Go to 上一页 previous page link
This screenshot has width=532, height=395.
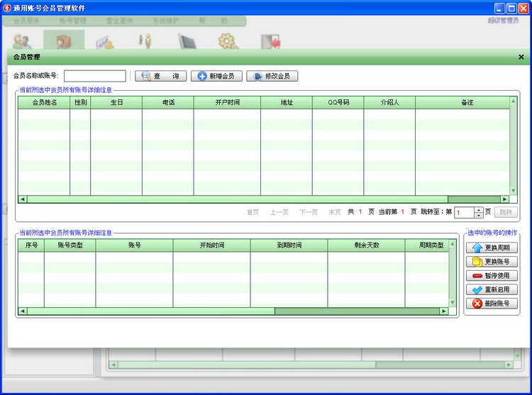pyautogui.click(x=279, y=212)
